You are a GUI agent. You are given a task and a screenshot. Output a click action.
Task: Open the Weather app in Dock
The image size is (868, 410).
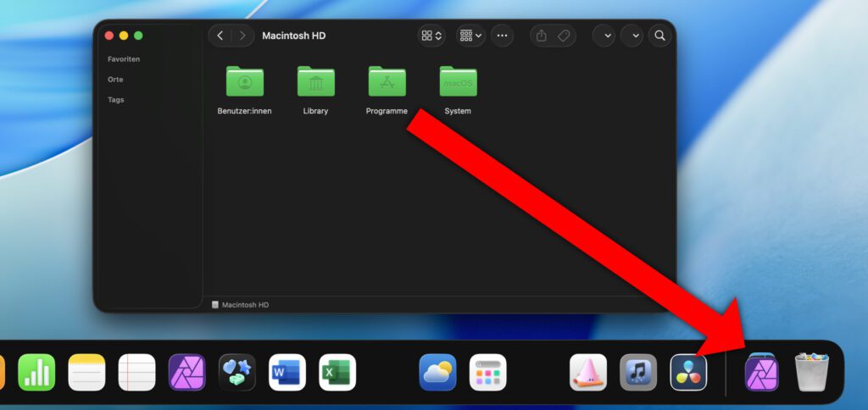click(x=437, y=372)
